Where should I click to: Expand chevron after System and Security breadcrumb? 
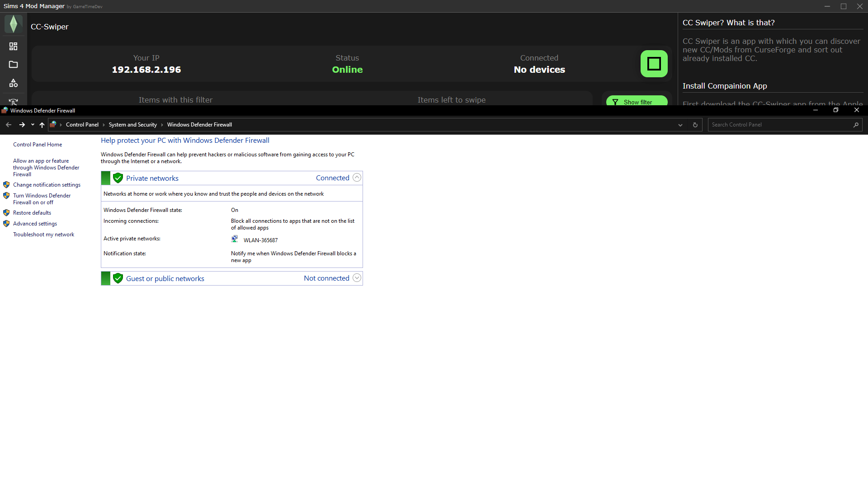click(162, 125)
